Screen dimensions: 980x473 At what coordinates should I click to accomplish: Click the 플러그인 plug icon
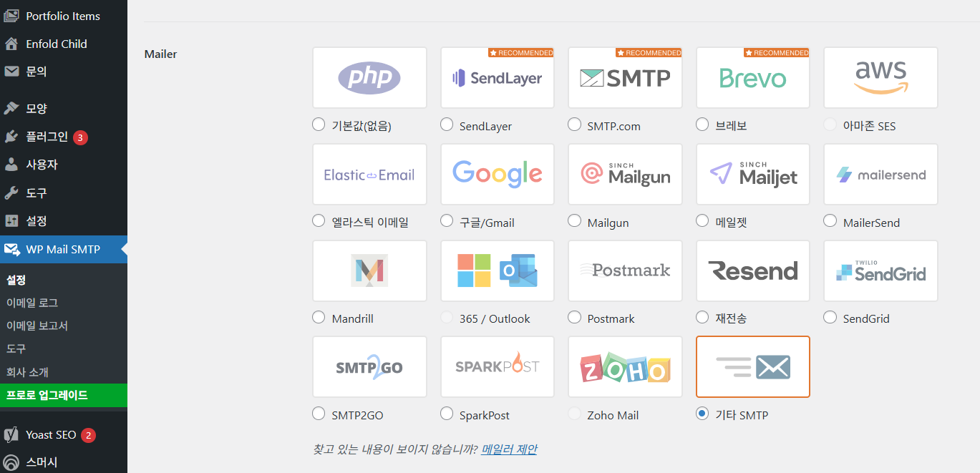[x=11, y=137]
